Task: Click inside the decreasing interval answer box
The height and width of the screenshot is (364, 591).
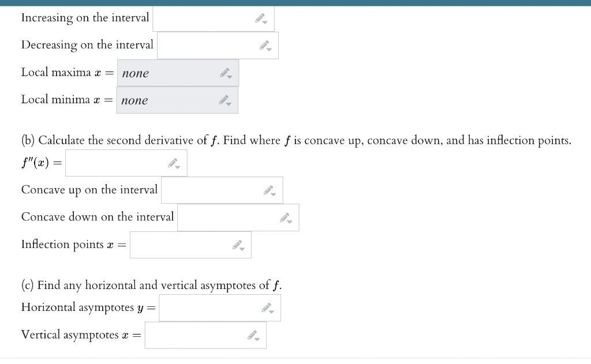Action: click(202, 44)
